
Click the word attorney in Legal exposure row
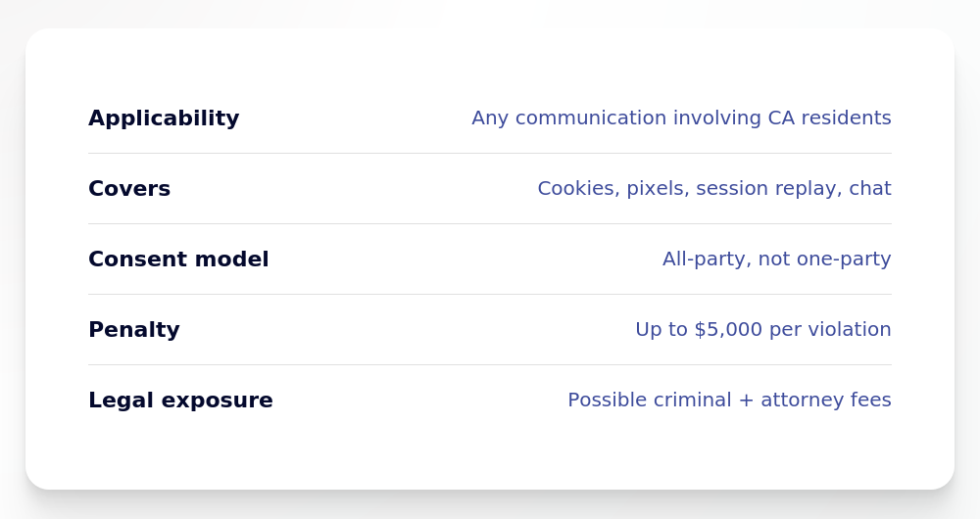pyautogui.click(x=803, y=401)
